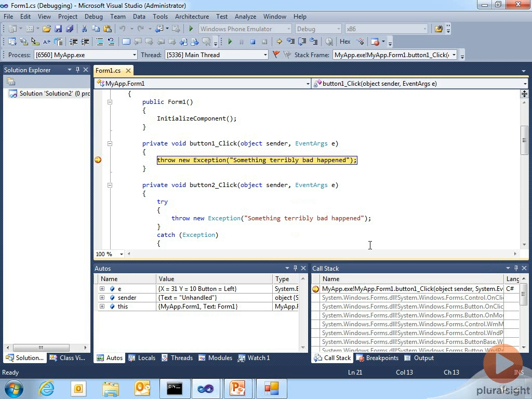Viewport: 532px width, 399px height.
Task: Click the Show Next Statement yellow arrow
Action: tap(279, 42)
